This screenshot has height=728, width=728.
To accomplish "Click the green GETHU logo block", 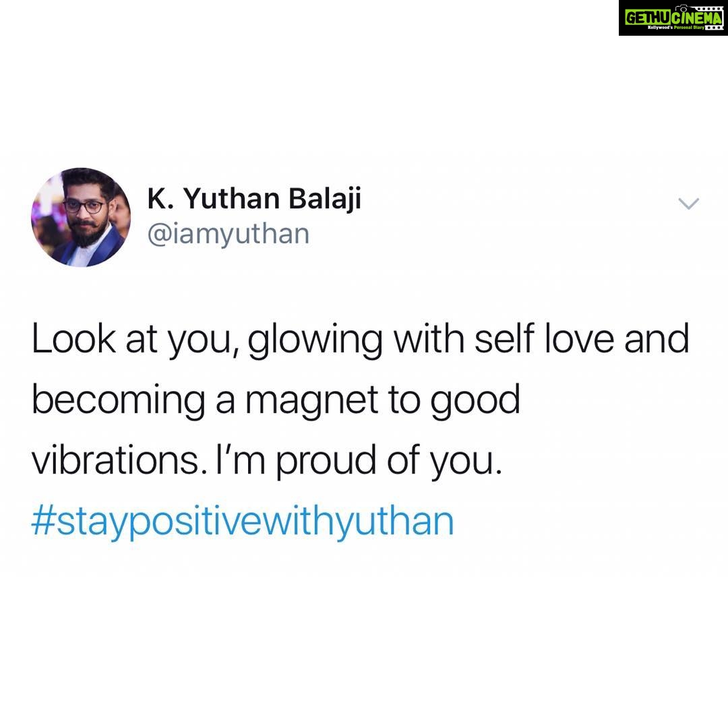I will [x=648, y=17].
